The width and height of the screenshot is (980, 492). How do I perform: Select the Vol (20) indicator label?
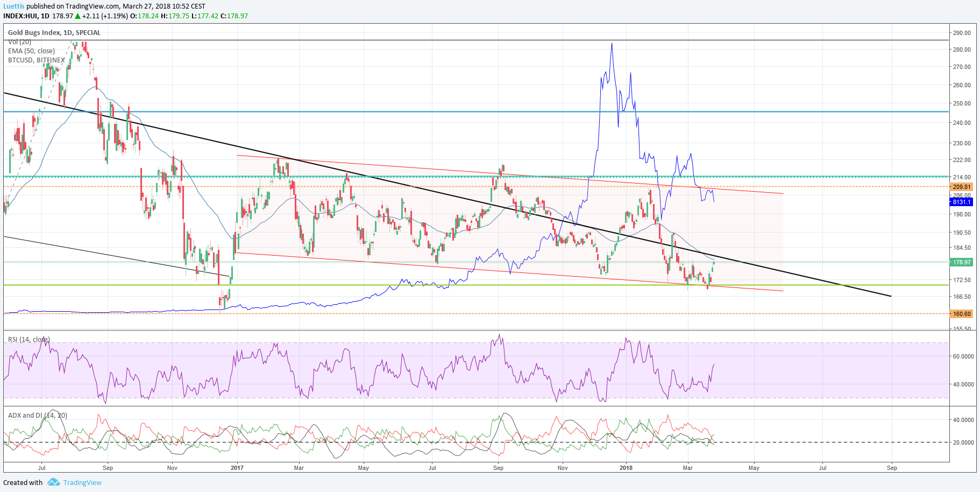19,41
